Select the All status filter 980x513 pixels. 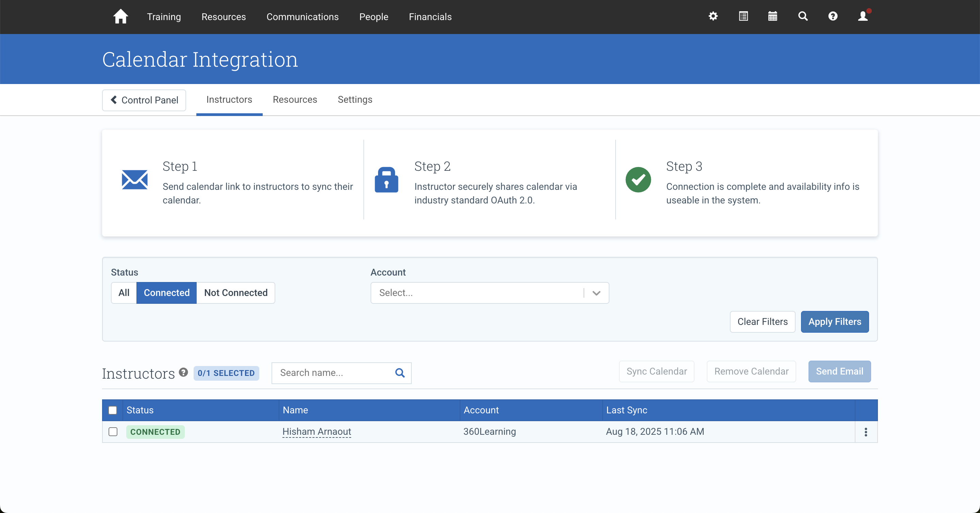(124, 293)
